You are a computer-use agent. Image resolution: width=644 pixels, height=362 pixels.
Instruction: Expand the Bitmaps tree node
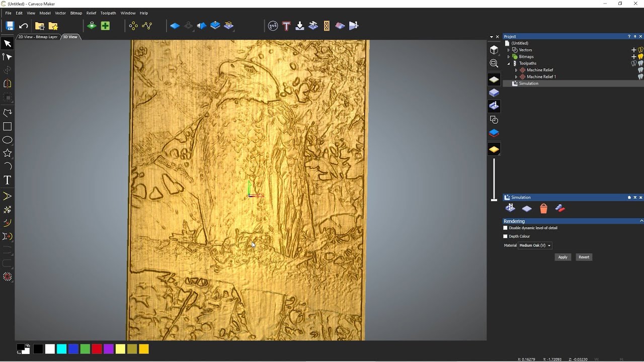[x=508, y=57]
